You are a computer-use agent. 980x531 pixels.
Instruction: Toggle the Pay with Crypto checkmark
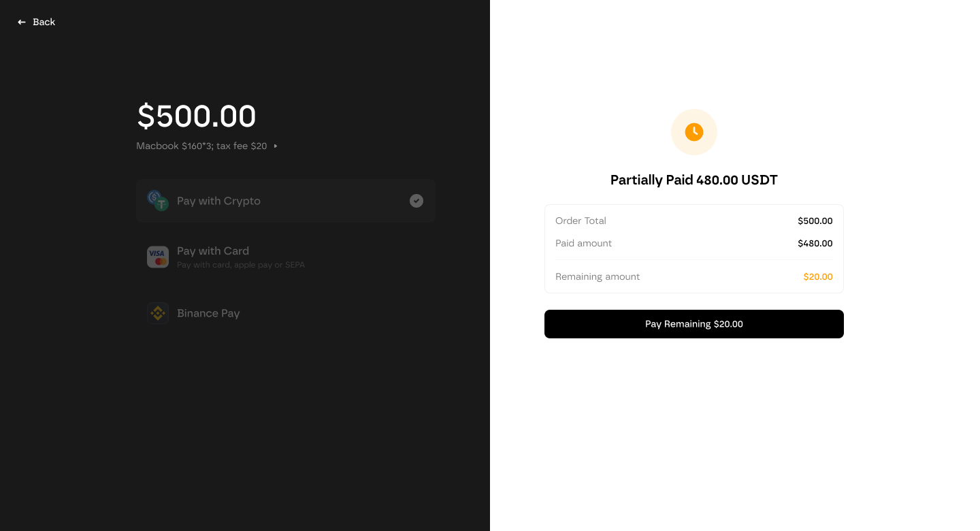(416, 201)
